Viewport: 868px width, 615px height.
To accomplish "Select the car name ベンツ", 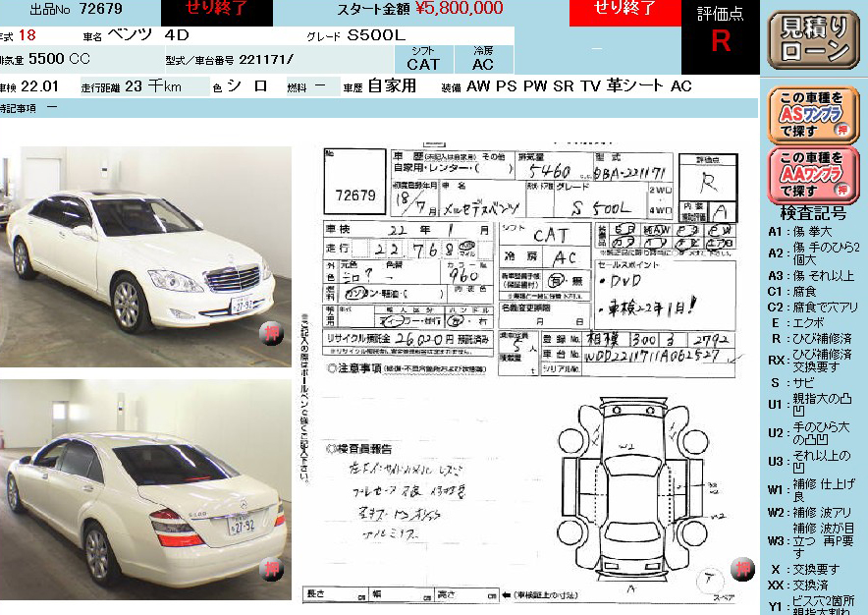I will 130,35.
